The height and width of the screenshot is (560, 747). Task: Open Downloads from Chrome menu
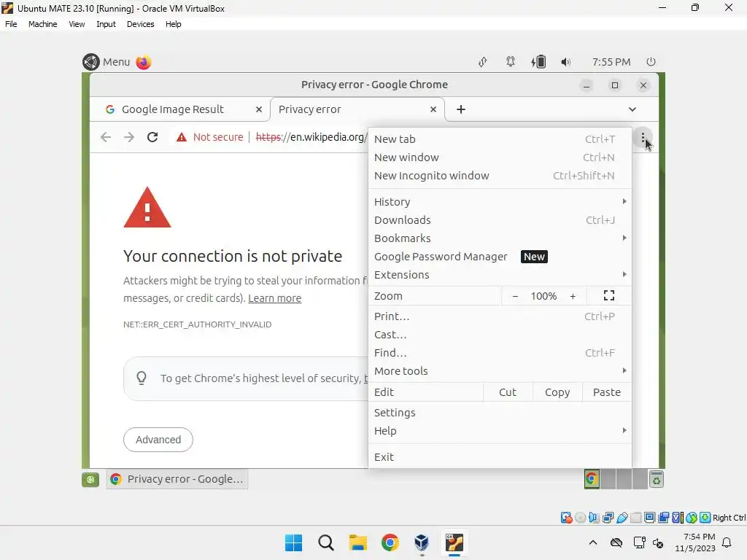(500, 220)
